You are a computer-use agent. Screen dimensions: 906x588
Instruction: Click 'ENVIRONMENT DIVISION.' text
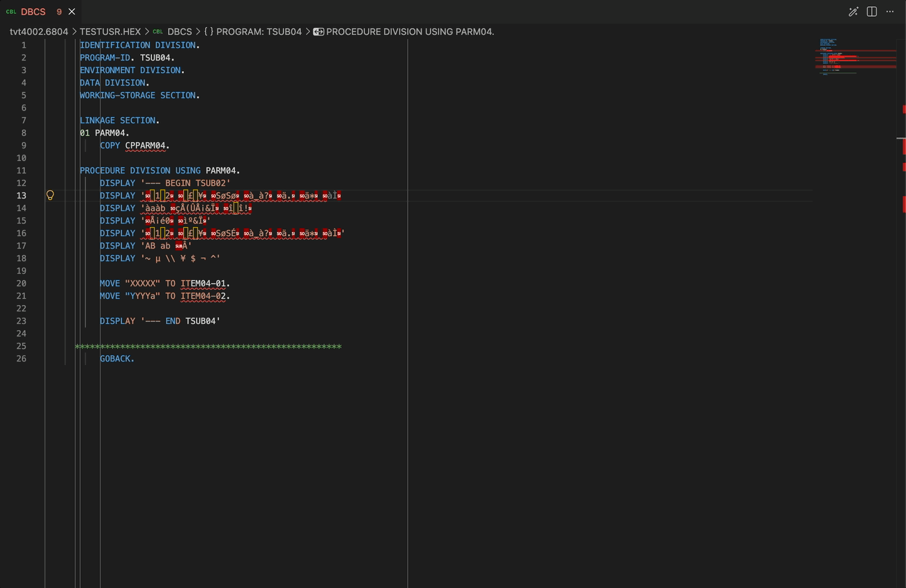pos(132,70)
